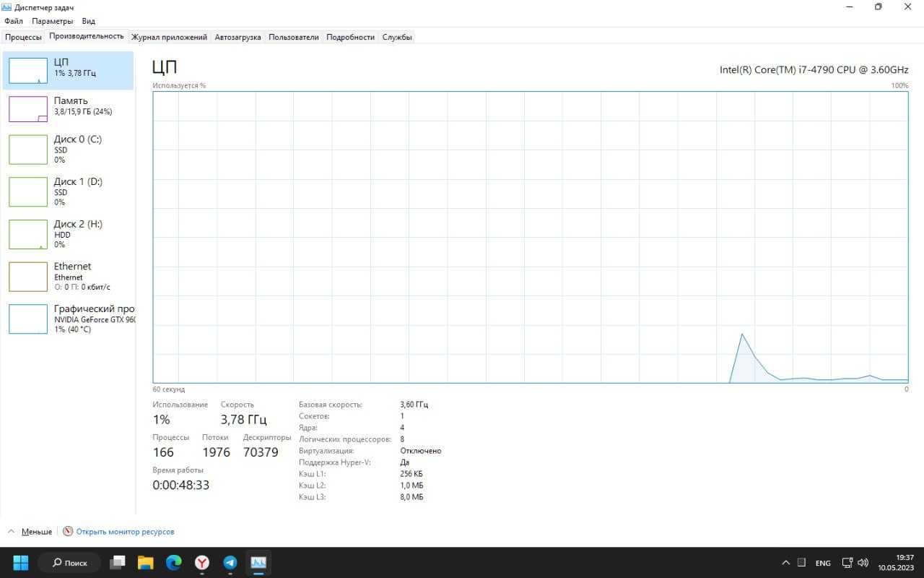
Task: Collapse view with the Меньше chevron
Action: 11,531
